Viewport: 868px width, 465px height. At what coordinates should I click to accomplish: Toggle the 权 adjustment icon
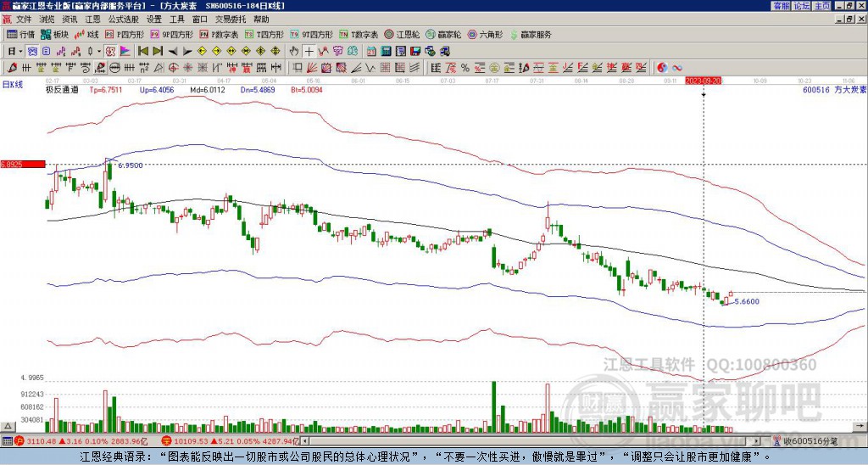pyautogui.click(x=110, y=52)
